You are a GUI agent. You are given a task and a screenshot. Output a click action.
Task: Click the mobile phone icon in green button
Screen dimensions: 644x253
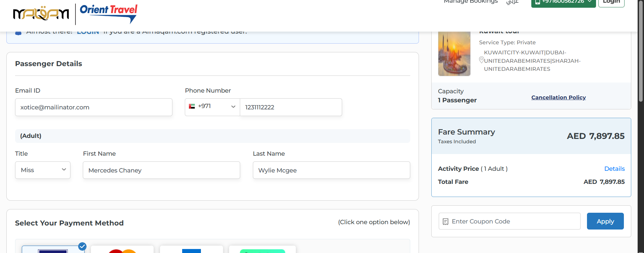538,2
